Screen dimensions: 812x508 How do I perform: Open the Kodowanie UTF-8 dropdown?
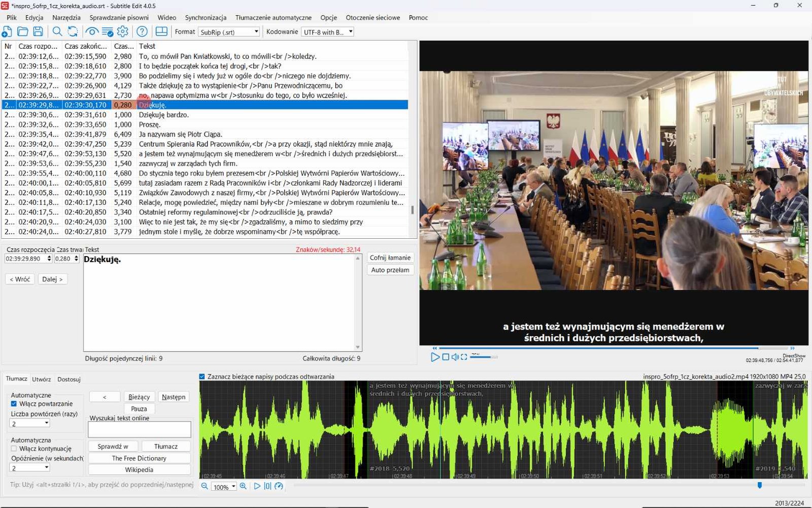tap(327, 32)
